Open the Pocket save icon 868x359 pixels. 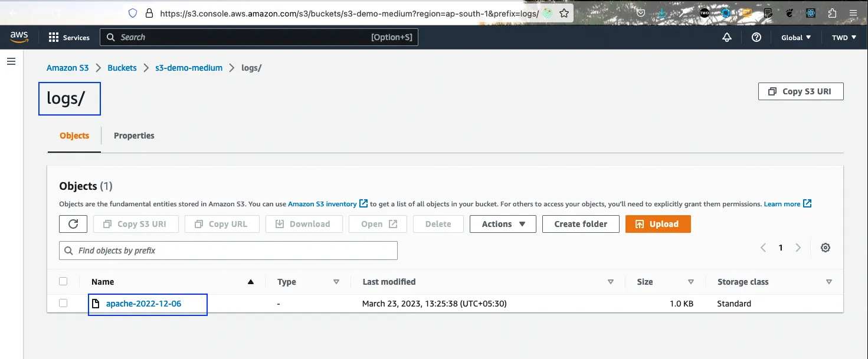click(x=641, y=12)
